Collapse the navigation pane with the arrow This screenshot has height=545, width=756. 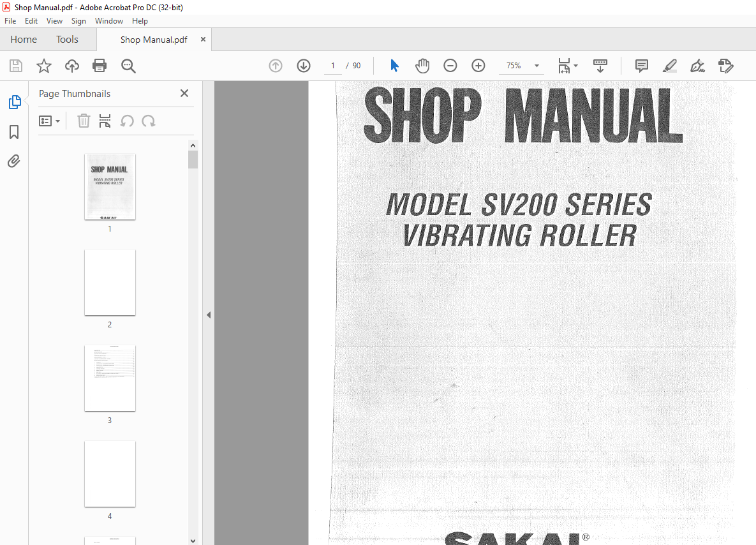click(x=208, y=315)
